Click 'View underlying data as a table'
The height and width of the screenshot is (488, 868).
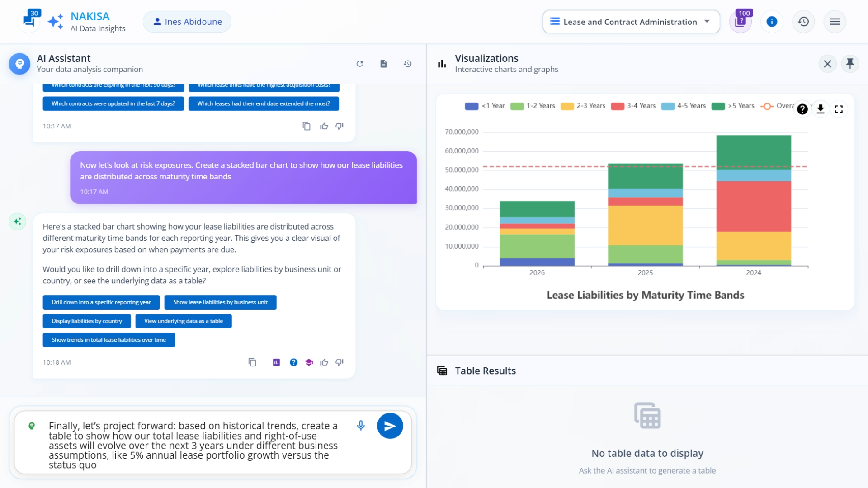pyautogui.click(x=183, y=321)
